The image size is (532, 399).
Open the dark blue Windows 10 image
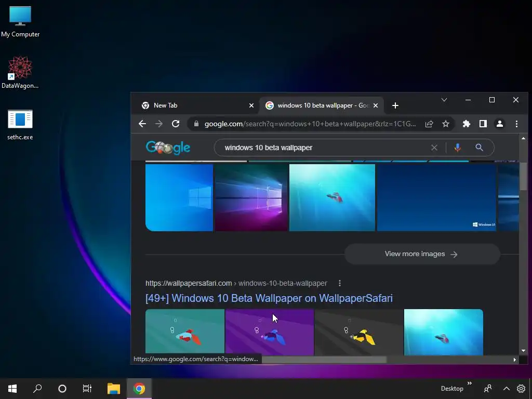436,197
